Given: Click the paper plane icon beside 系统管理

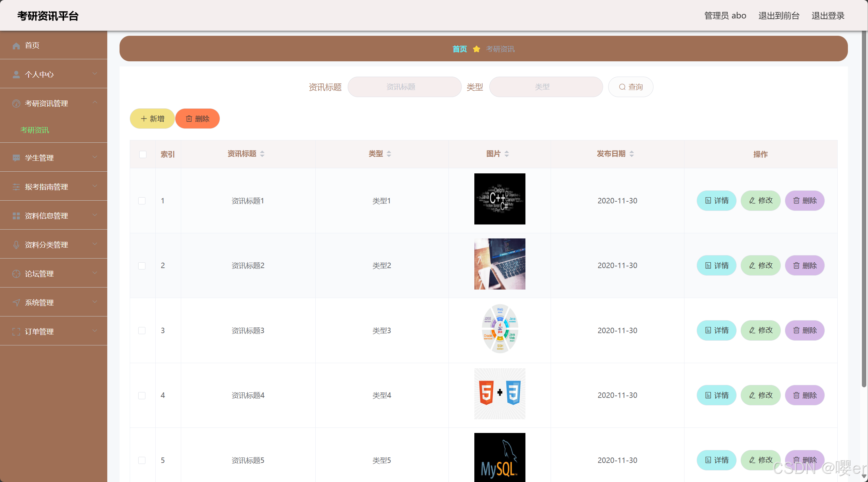Looking at the screenshot, I should coord(16,303).
